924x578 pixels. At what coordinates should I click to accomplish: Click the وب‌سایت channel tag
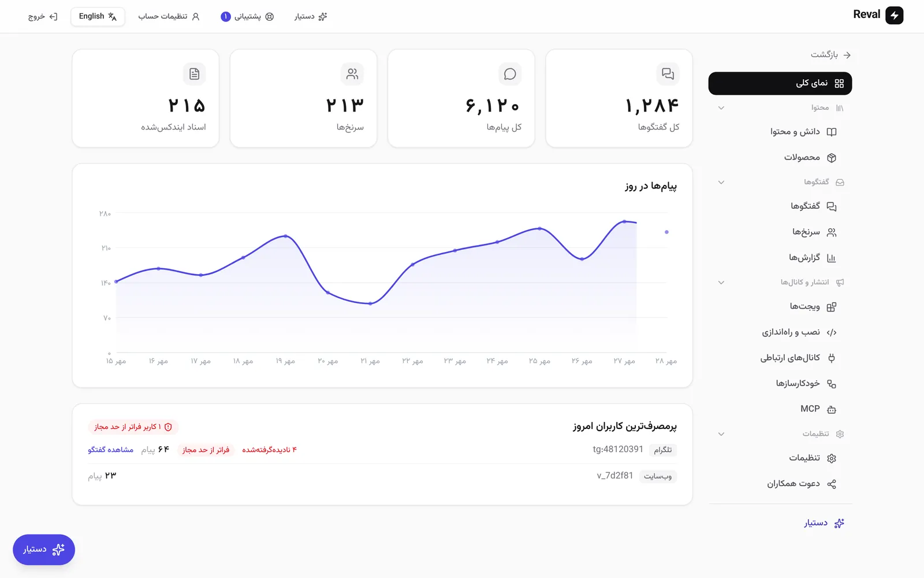pyautogui.click(x=658, y=476)
